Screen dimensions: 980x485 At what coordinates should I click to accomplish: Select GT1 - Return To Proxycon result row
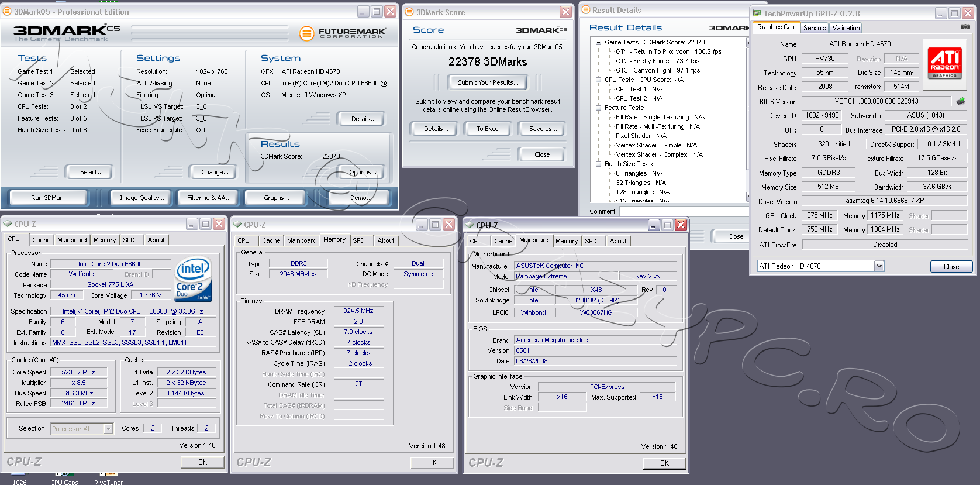tap(668, 51)
